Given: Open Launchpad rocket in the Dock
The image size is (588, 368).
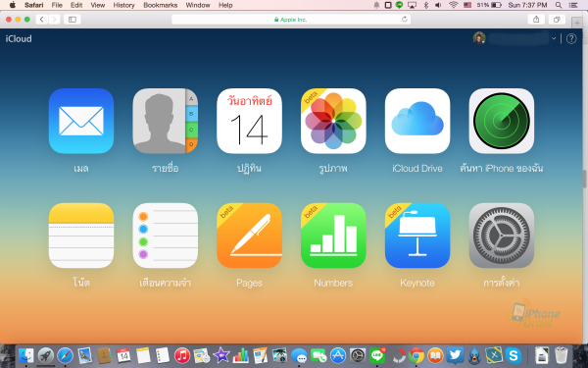Looking at the screenshot, I should 46,355.
